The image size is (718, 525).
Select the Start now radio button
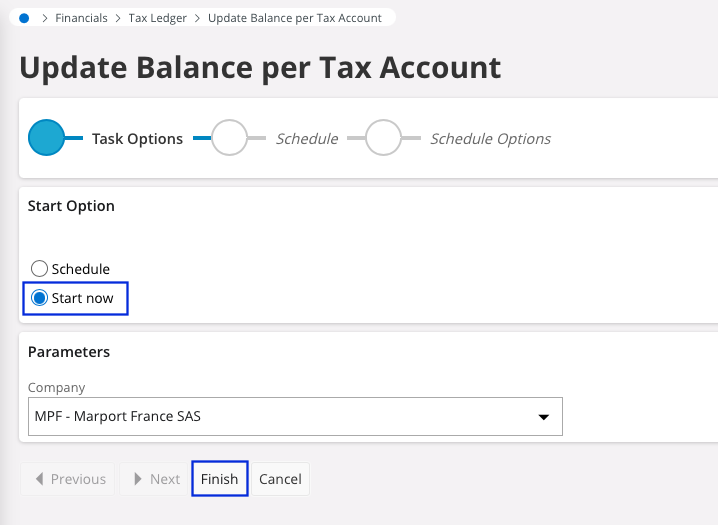(x=40, y=298)
